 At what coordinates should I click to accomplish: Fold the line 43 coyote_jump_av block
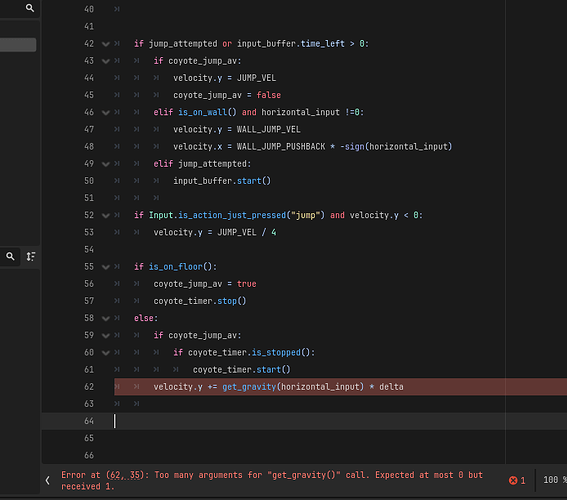tap(106, 61)
